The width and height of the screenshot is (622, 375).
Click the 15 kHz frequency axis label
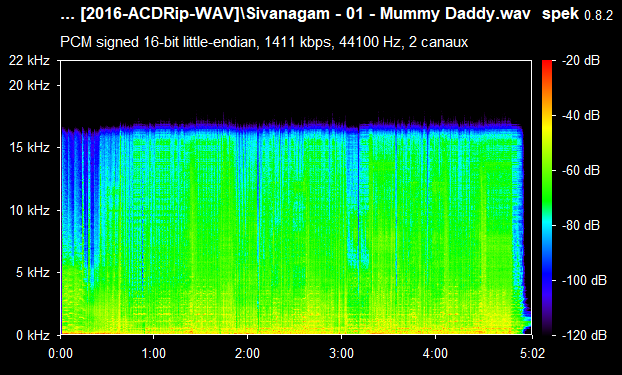tap(29, 148)
